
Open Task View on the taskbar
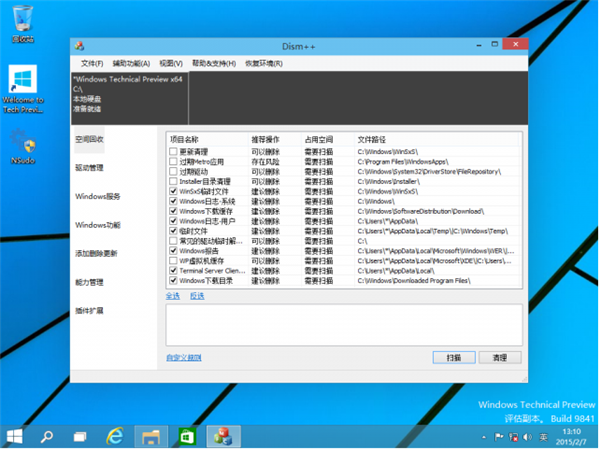80,436
